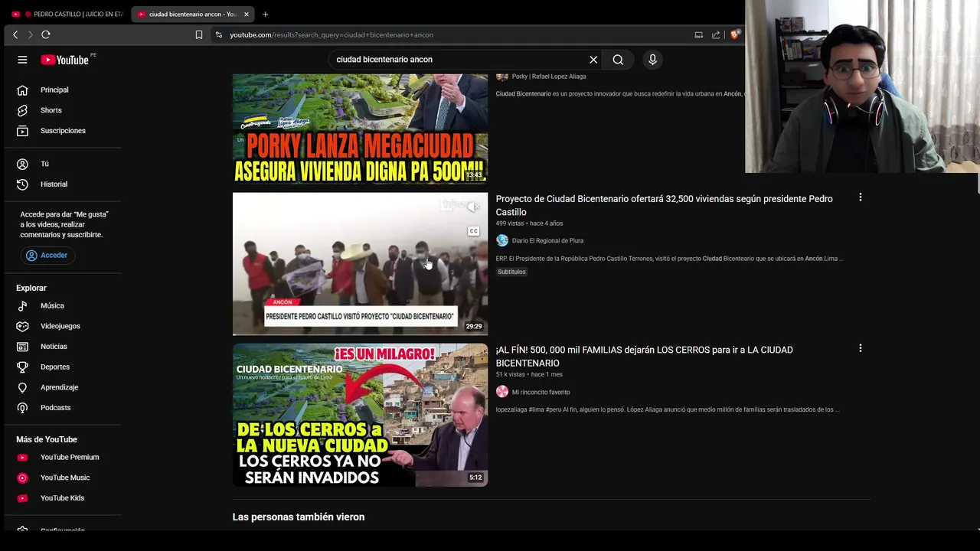This screenshot has width=980, height=551.
Task: Open Suscripciones in the sidebar
Action: click(x=63, y=131)
